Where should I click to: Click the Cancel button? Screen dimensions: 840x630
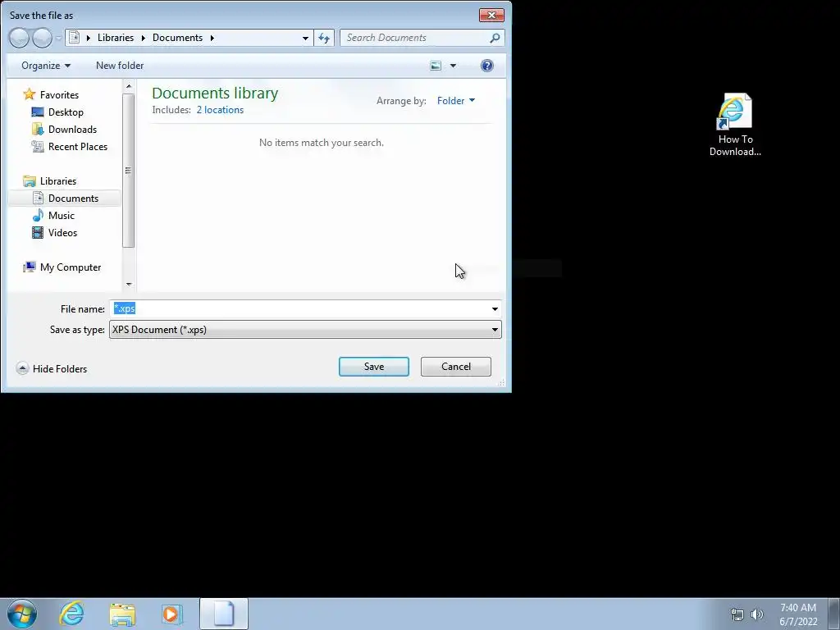[x=456, y=367]
